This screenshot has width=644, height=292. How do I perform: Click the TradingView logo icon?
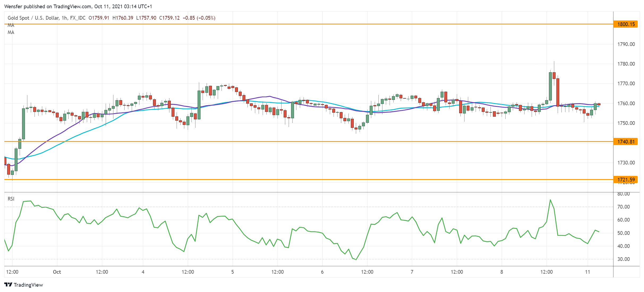[x=8, y=285]
